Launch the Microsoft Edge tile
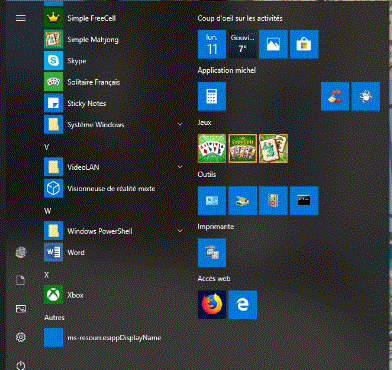 243,305
